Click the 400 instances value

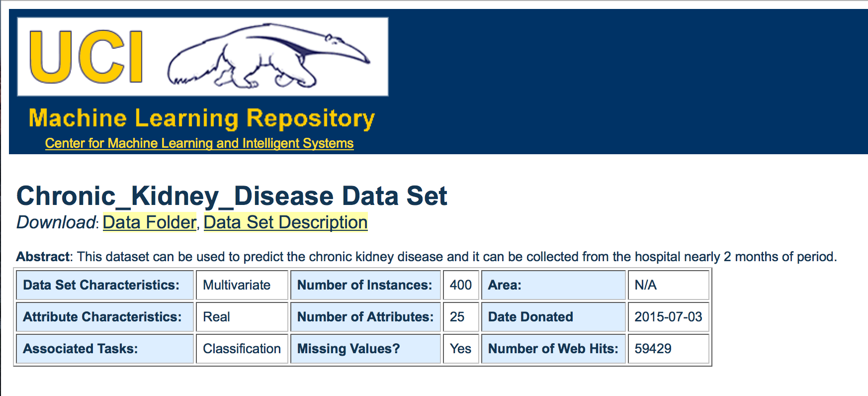click(x=460, y=285)
